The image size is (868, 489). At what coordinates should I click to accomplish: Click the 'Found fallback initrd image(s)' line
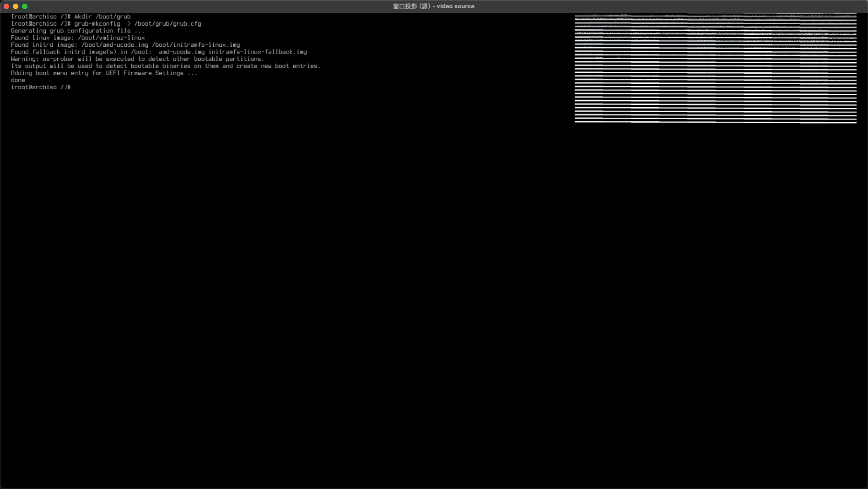159,52
